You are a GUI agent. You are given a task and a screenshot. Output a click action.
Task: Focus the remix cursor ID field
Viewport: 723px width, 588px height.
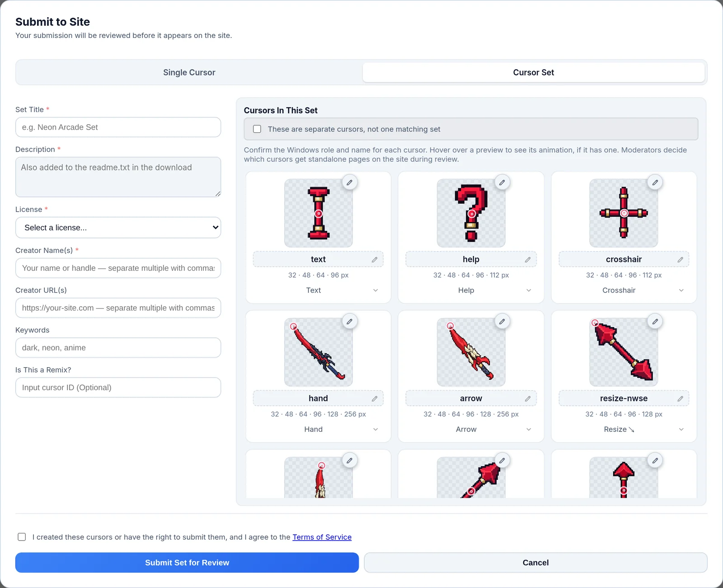pyautogui.click(x=118, y=387)
